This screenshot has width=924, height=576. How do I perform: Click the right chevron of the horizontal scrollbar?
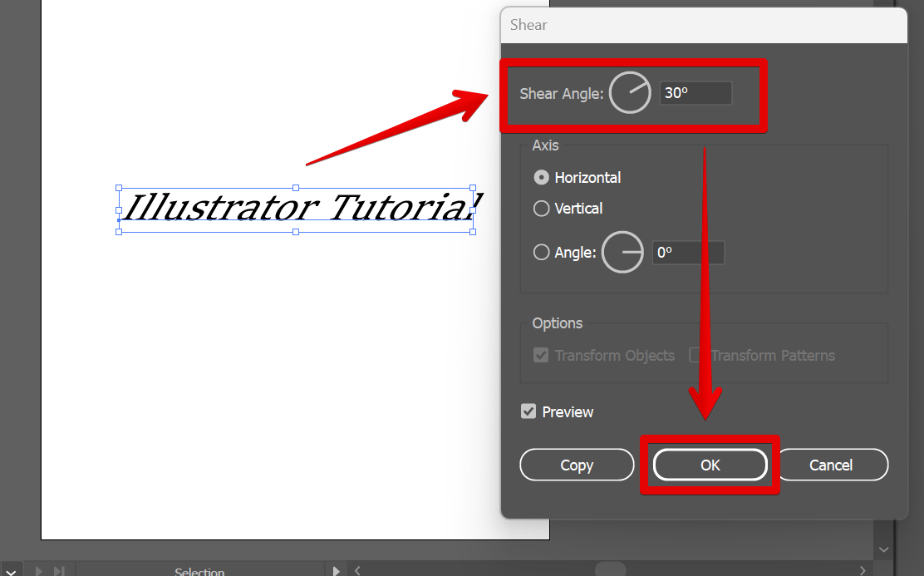click(x=863, y=571)
